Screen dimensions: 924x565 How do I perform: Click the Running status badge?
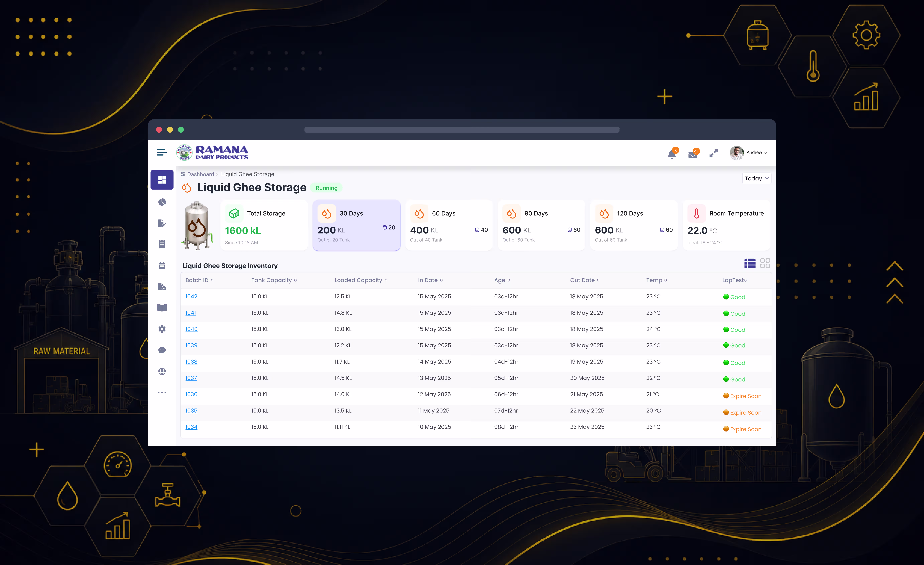(x=327, y=188)
